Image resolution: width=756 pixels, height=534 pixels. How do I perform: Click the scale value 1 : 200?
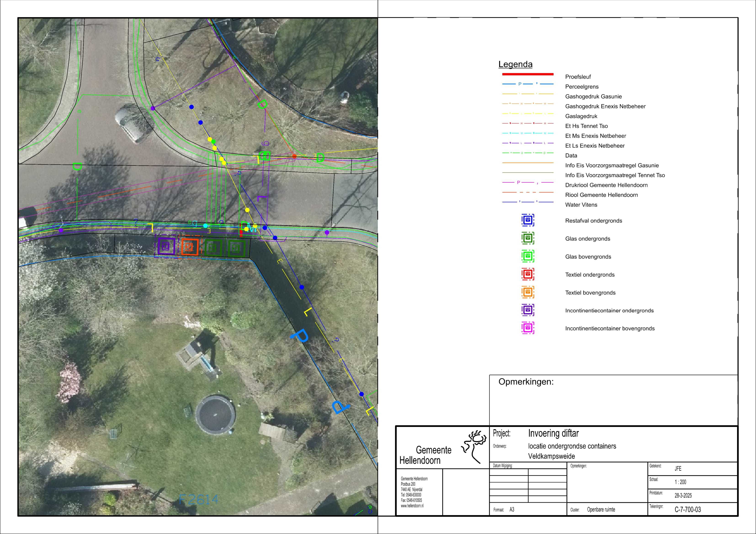680,482
